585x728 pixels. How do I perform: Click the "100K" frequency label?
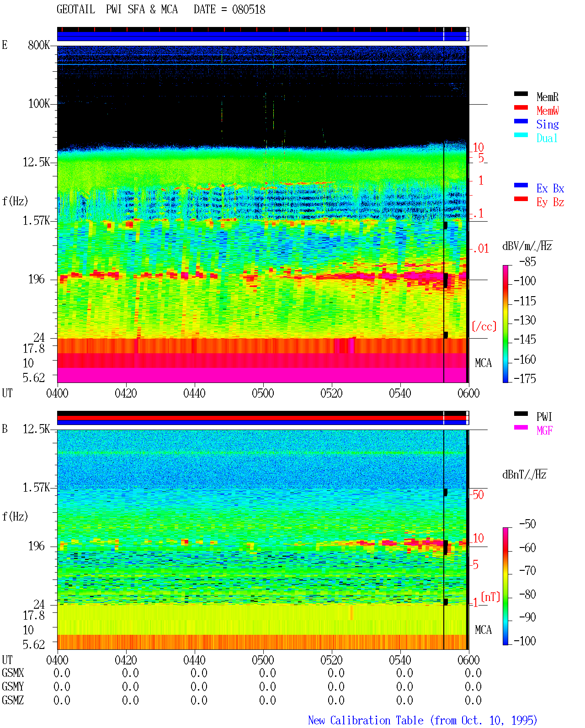[x=39, y=104]
